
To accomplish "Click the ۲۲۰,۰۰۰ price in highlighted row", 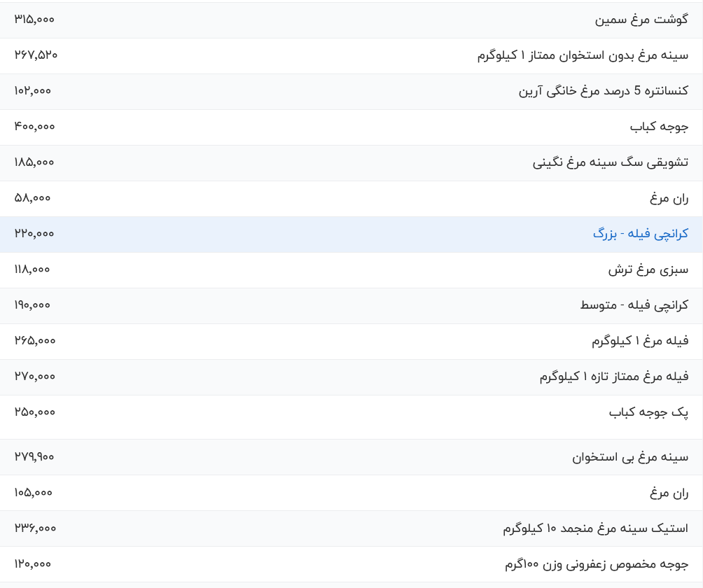I will [x=34, y=234].
